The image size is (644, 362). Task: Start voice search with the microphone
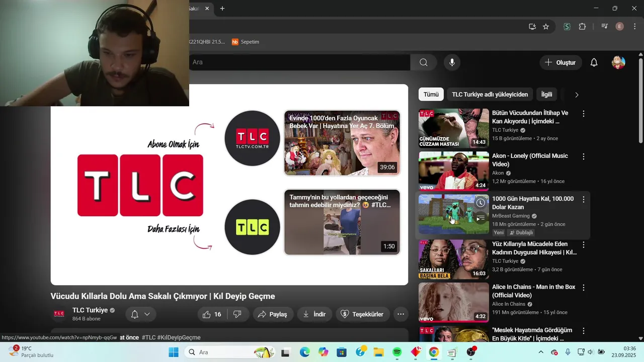click(452, 62)
